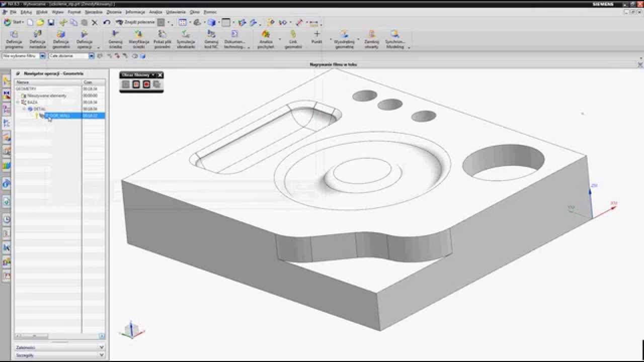
Task: Run Weryfikacja ścieżki tool
Action: tap(139, 39)
